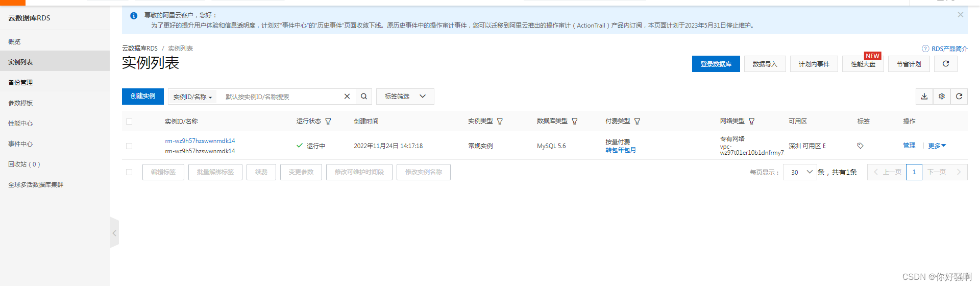Click the 专有网络 cell text
The image size is (980, 286).
(x=732, y=139)
